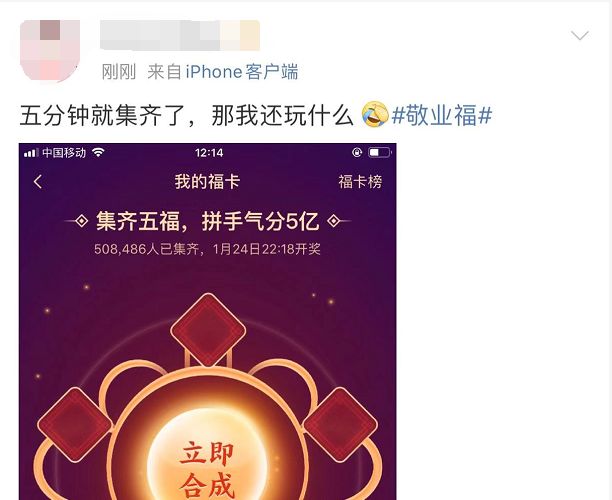Tap the 12:14 clock in status bar

[209, 153]
